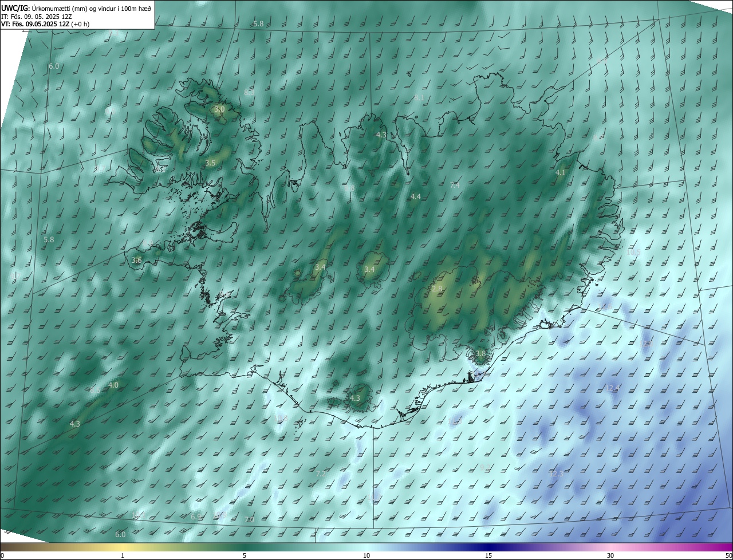Click the 9.2 value south of Iceland
This screenshot has width=733, height=560.
(x=484, y=467)
